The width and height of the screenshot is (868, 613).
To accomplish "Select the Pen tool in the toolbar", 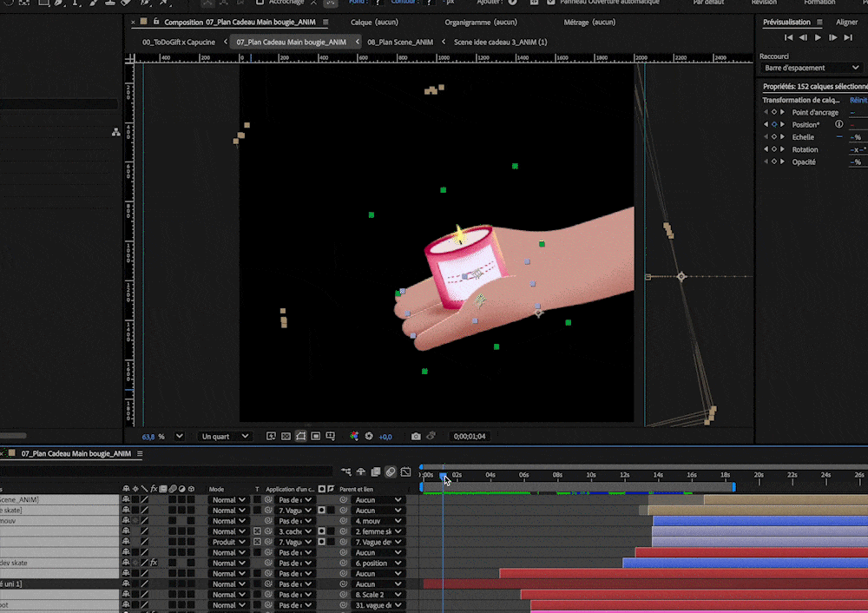I will coord(59,3).
